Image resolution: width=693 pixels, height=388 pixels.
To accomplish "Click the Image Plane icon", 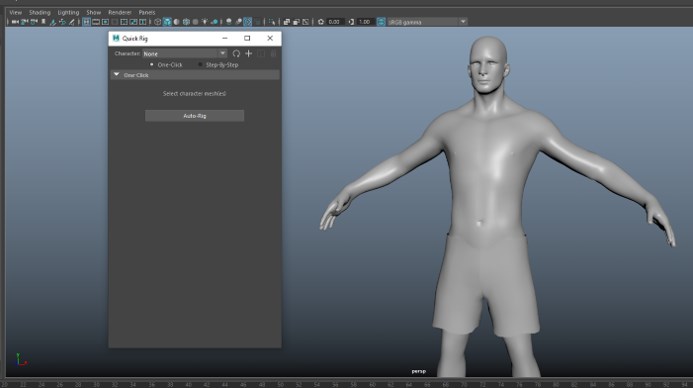I will click(x=53, y=22).
